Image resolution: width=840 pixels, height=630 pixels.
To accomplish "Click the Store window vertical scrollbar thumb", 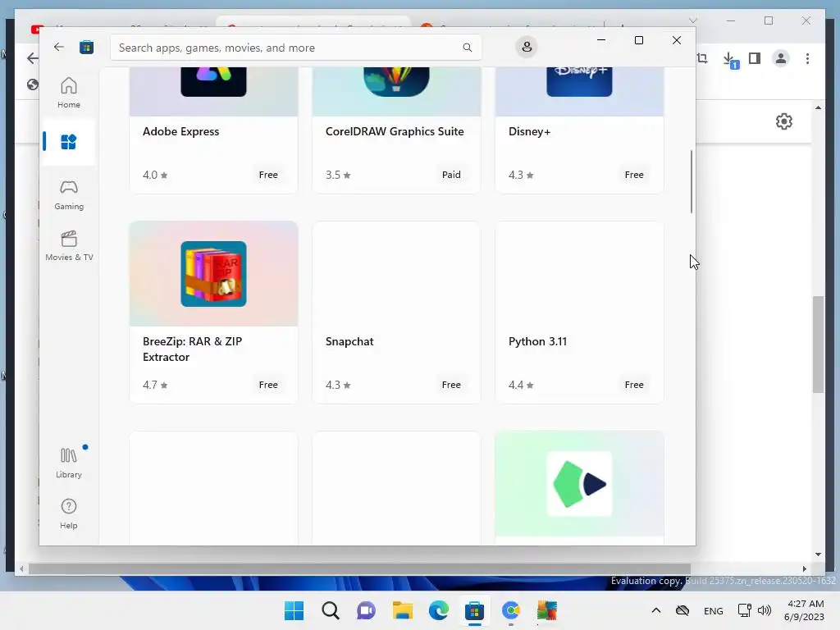I will (691, 181).
